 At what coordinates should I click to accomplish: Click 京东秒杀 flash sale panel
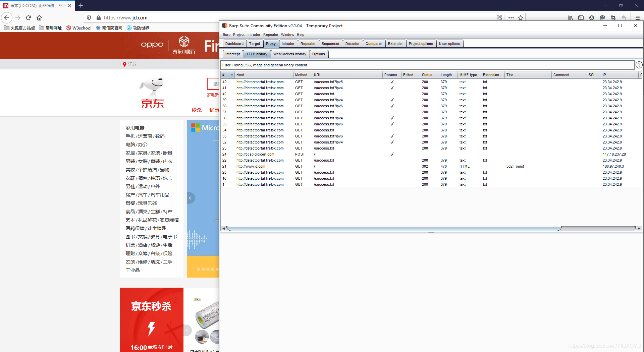(152, 320)
